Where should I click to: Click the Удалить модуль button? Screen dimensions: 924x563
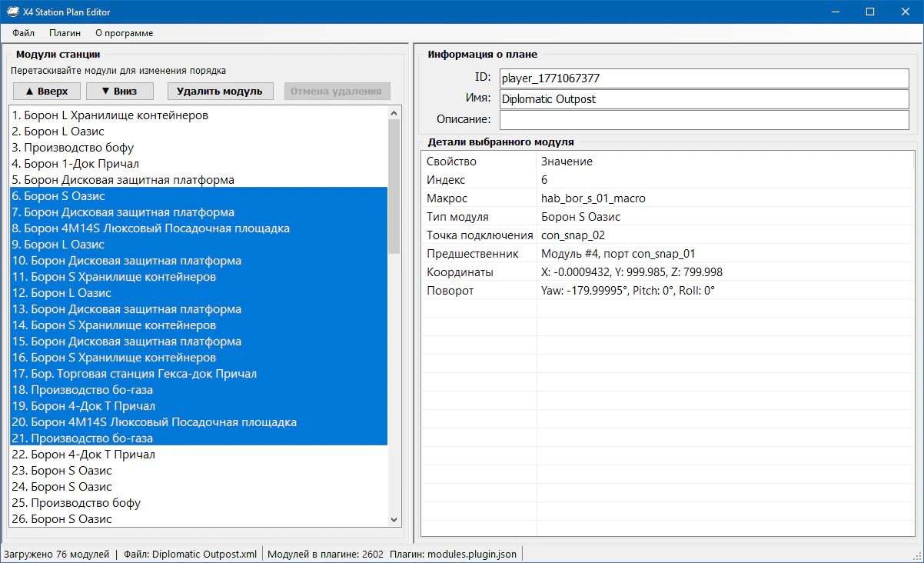220,91
